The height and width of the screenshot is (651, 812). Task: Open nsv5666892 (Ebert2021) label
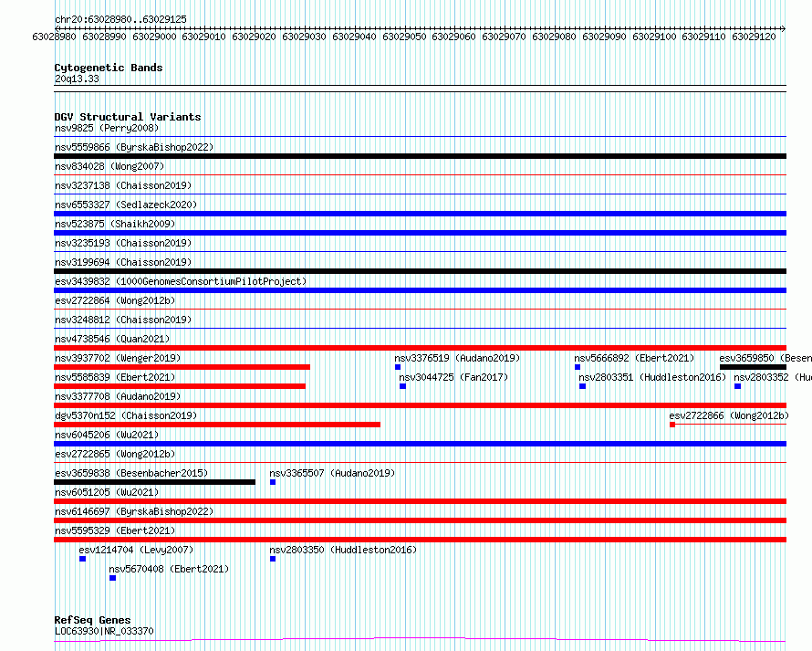click(x=634, y=358)
